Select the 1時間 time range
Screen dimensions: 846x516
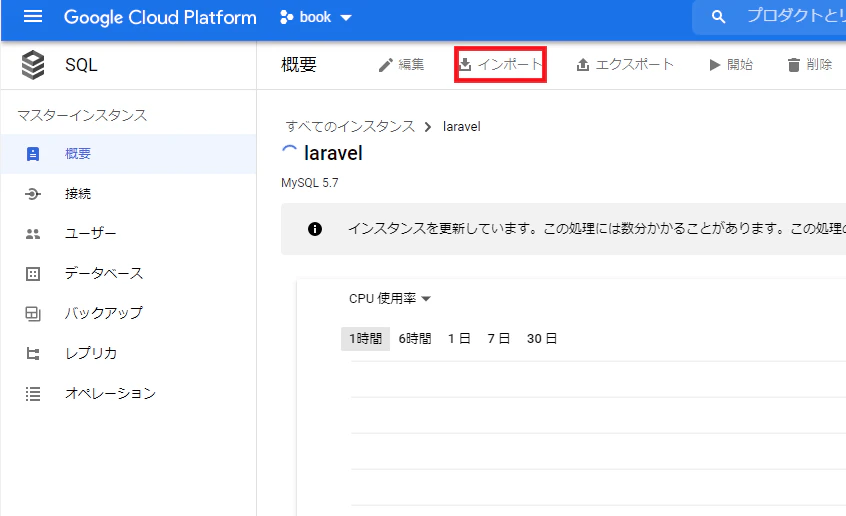point(365,338)
